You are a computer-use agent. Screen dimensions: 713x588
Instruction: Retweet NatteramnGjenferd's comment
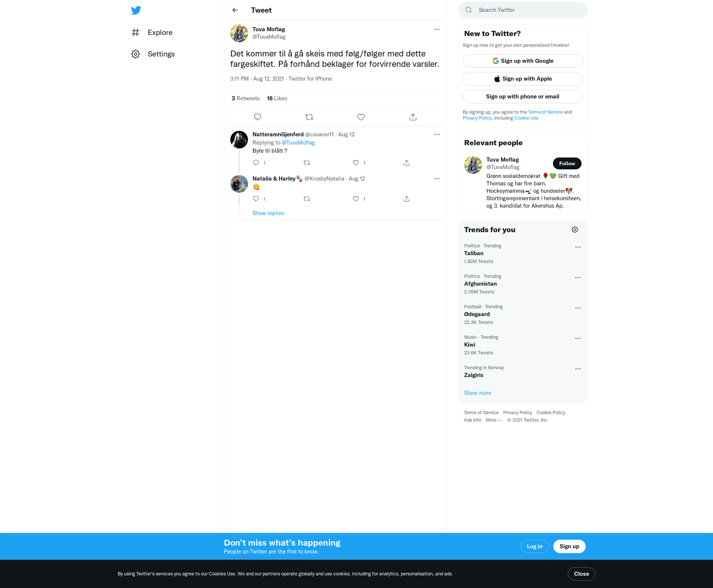click(x=307, y=163)
